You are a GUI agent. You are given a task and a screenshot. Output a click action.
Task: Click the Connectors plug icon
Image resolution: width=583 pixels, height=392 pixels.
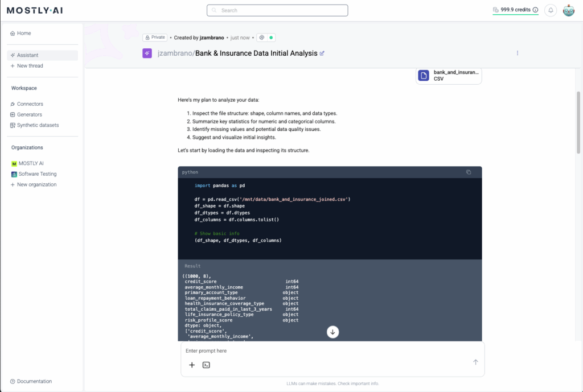pos(13,104)
